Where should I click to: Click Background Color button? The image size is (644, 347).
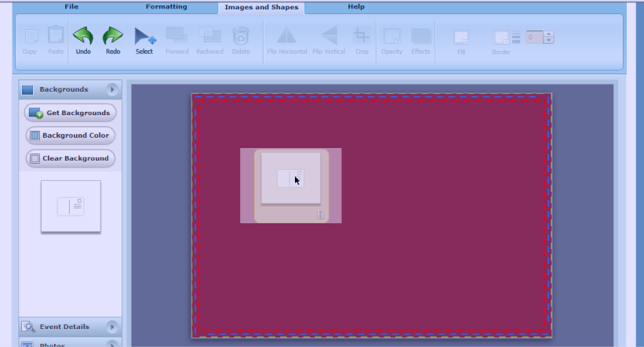point(71,136)
